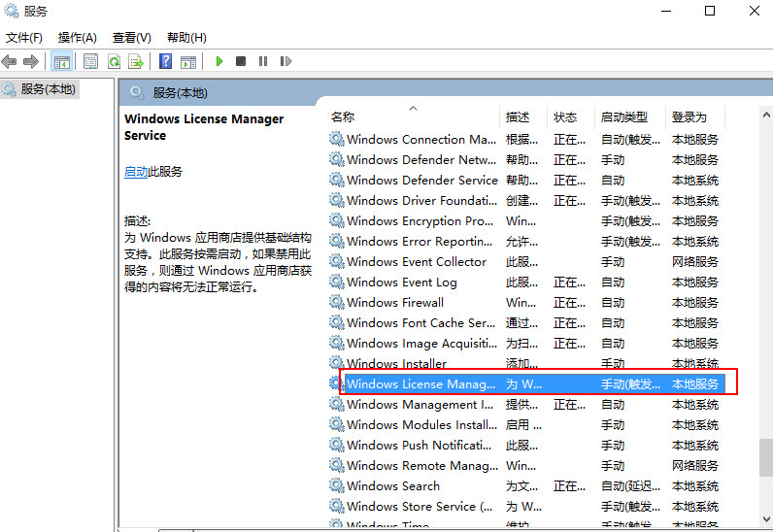Click the Forward arrow toolbar icon
Image resolution: width=773 pixels, height=532 pixels.
point(30,61)
